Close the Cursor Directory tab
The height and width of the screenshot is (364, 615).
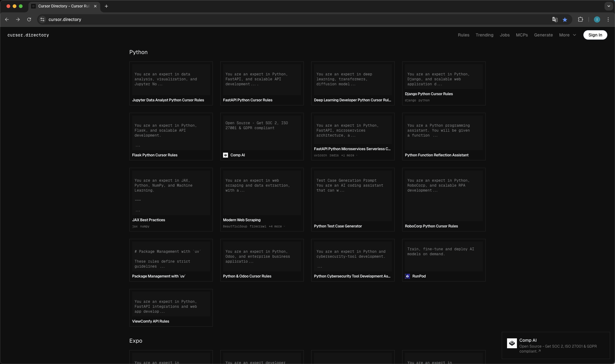[x=95, y=6]
